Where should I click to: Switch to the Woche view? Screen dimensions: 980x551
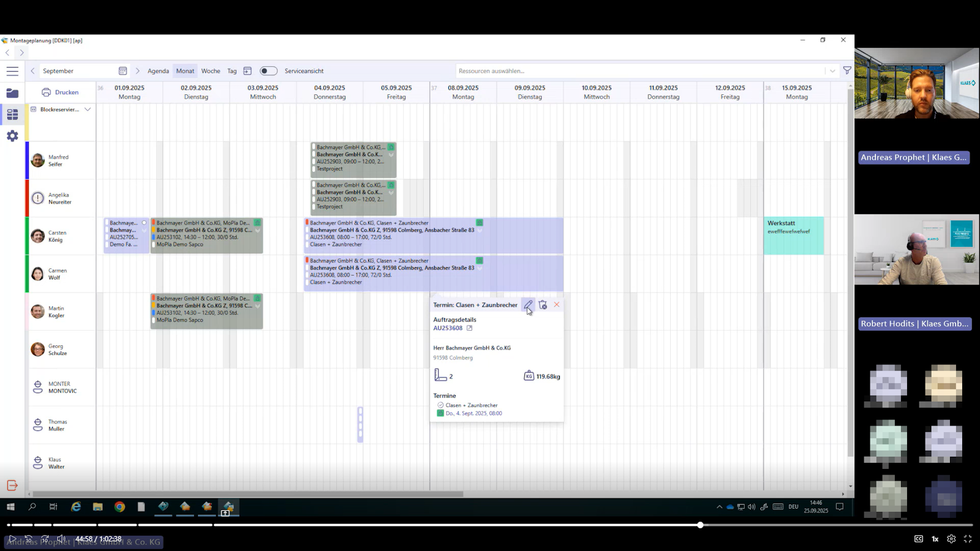point(210,71)
